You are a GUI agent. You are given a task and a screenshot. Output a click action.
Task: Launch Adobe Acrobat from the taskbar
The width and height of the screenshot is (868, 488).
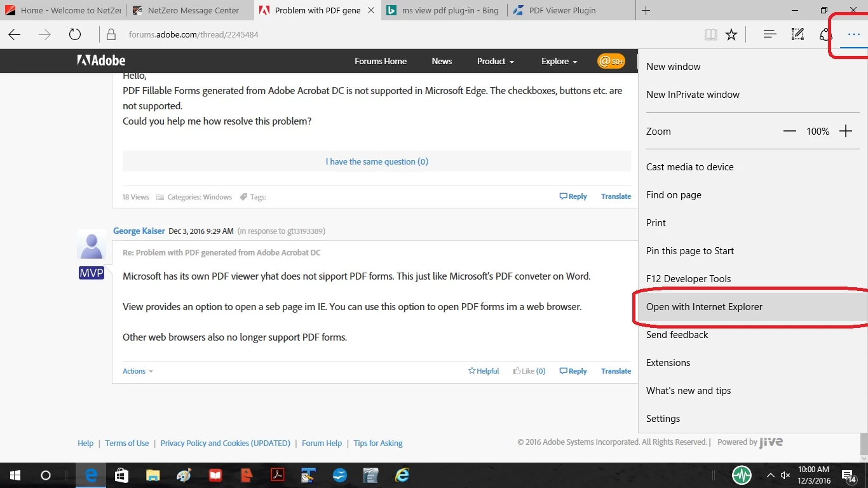coord(278,475)
